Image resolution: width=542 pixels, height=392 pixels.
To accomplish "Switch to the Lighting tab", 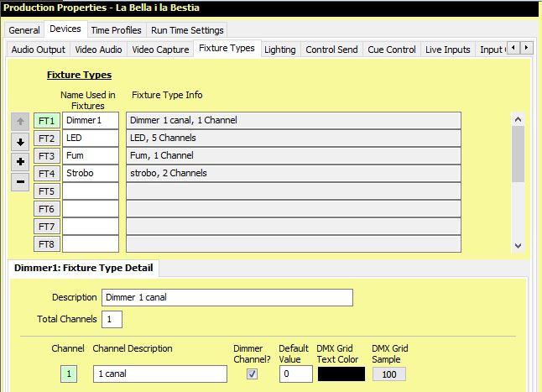I will pos(279,50).
